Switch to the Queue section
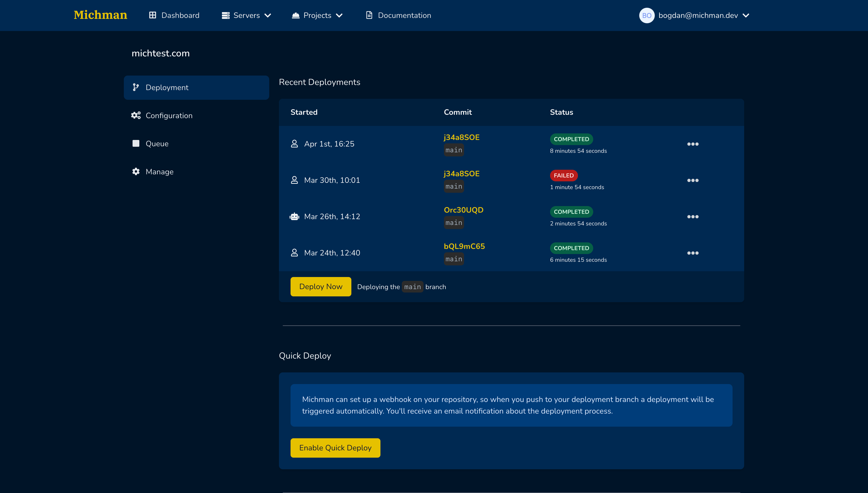 [157, 144]
